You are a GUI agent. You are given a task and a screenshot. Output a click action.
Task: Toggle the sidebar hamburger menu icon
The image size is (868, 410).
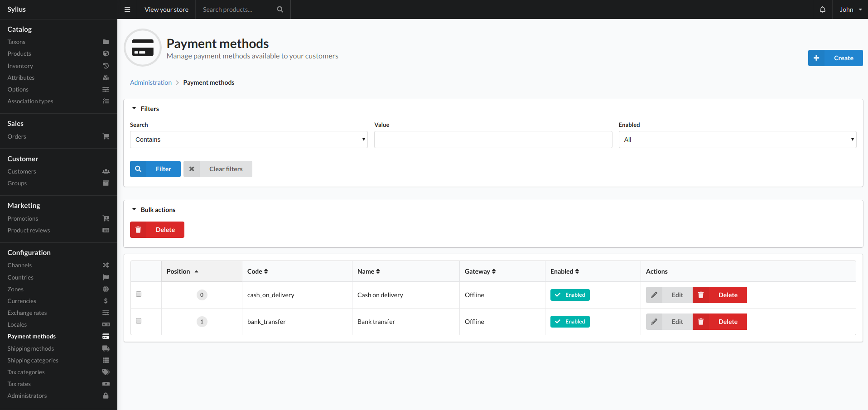[127, 10]
